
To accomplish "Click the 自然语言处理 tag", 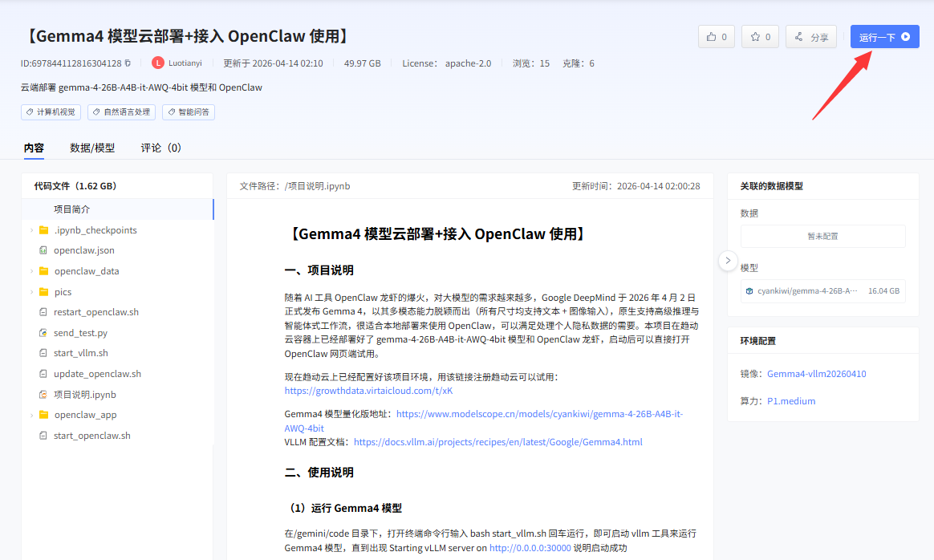I will (x=121, y=112).
